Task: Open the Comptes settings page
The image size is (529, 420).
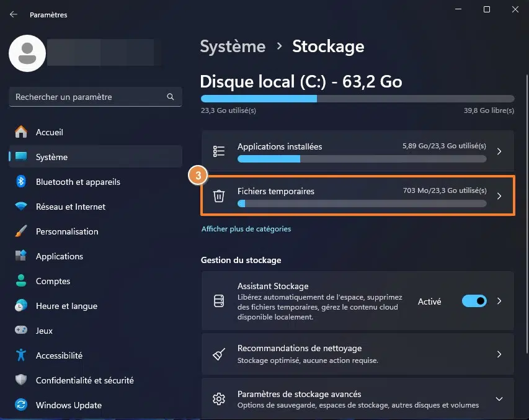Action: coord(53,281)
